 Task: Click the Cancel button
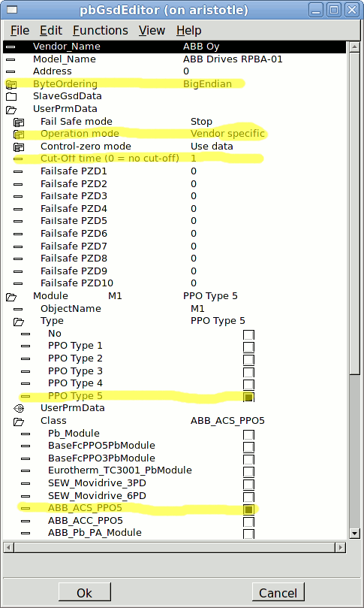(x=278, y=593)
